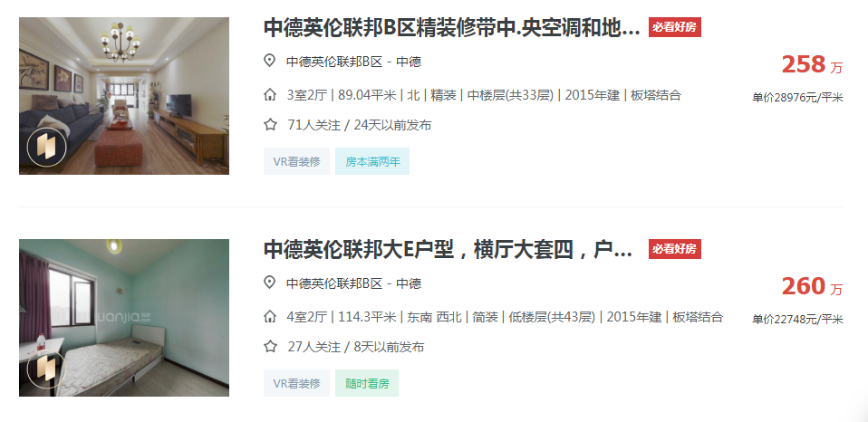Open listing titled 中德英伦联邦B区精装修带中央空调
This screenshot has width=868, height=422.
tap(452, 27)
